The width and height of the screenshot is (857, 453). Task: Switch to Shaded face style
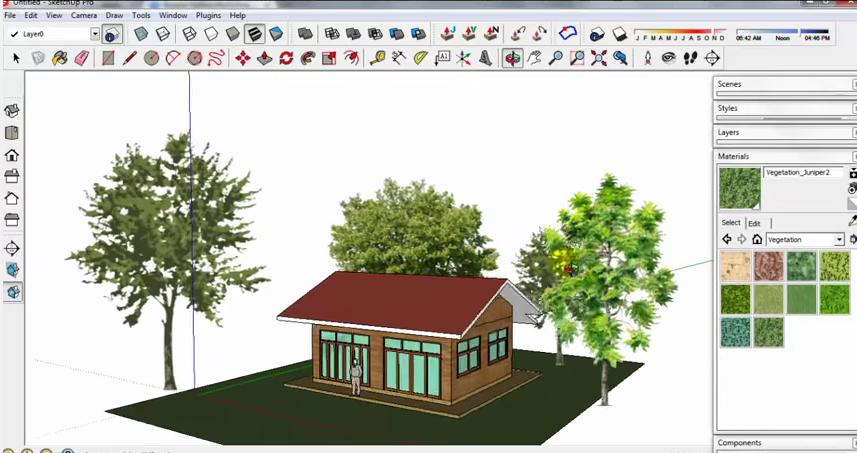tap(233, 34)
